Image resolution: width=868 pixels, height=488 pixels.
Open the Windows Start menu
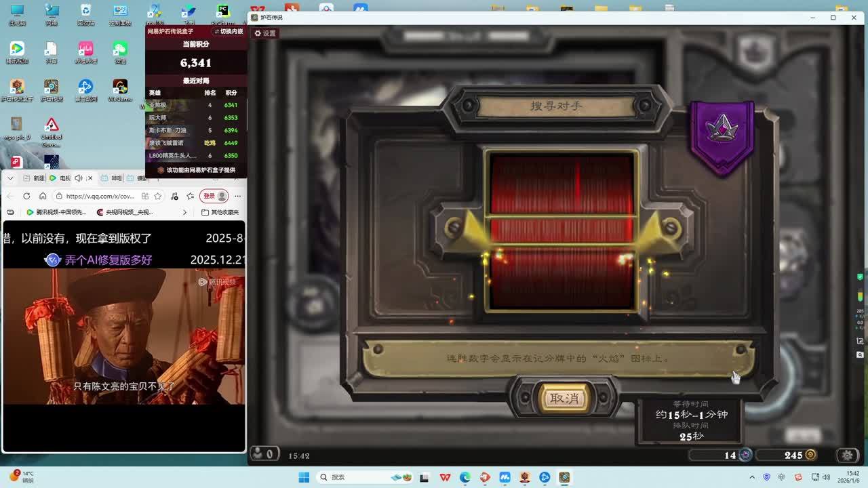tap(303, 477)
